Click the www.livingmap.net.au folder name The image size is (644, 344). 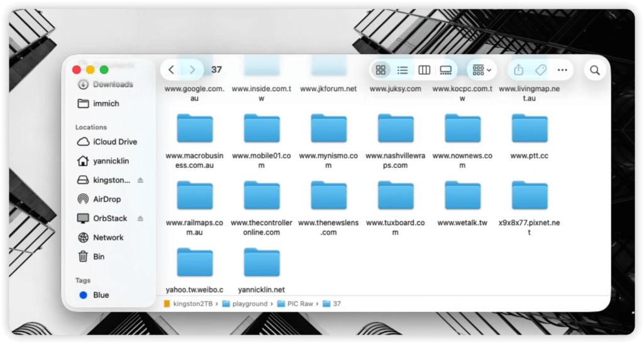[530, 93]
